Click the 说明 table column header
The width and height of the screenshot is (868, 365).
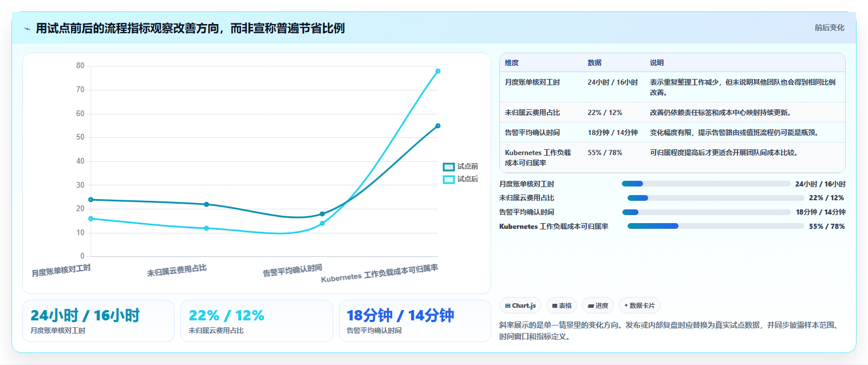click(x=657, y=63)
